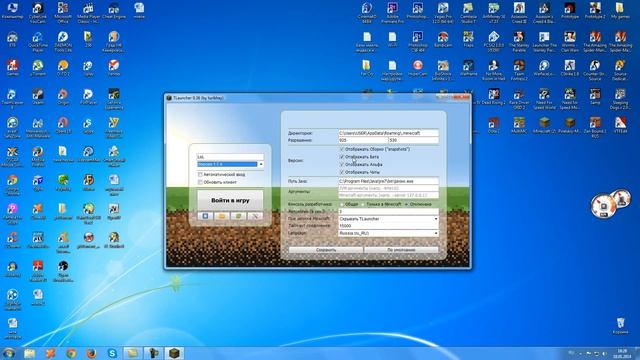The image size is (640, 360).
Task: Click the 'По умолчанию' button in settings
Action: 401,249
